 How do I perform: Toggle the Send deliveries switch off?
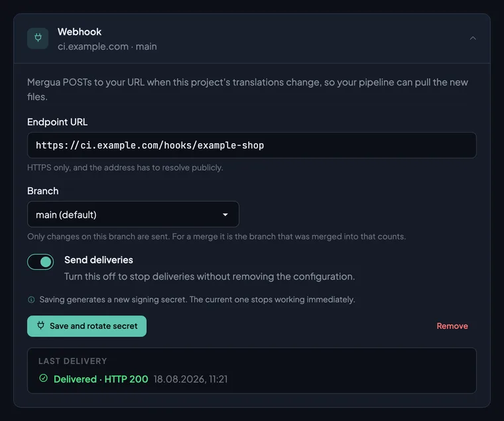pyautogui.click(x=40, y=262)
